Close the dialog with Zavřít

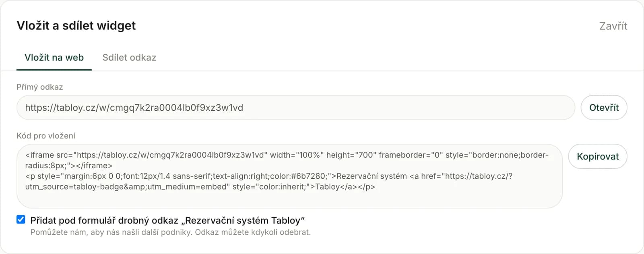click(x=613, y=26)
